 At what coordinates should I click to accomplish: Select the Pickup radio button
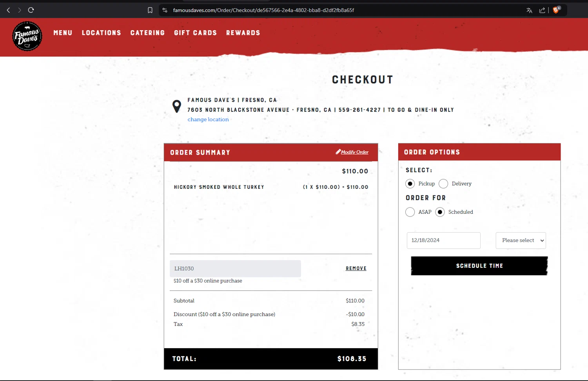(410, 184)
